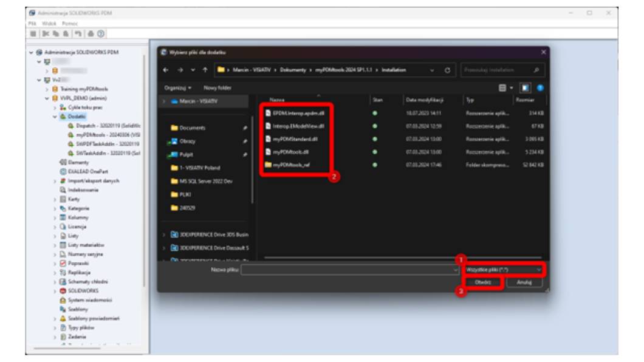The width and height of the screenshot is (644, 362).
Task: Collapse the VVPL_DEMO (admin) vault node
Action: click(x=47, y=98)
